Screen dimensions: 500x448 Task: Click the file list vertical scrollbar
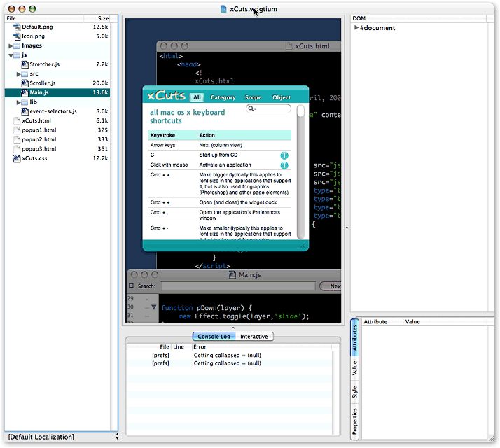click(114, 226)
